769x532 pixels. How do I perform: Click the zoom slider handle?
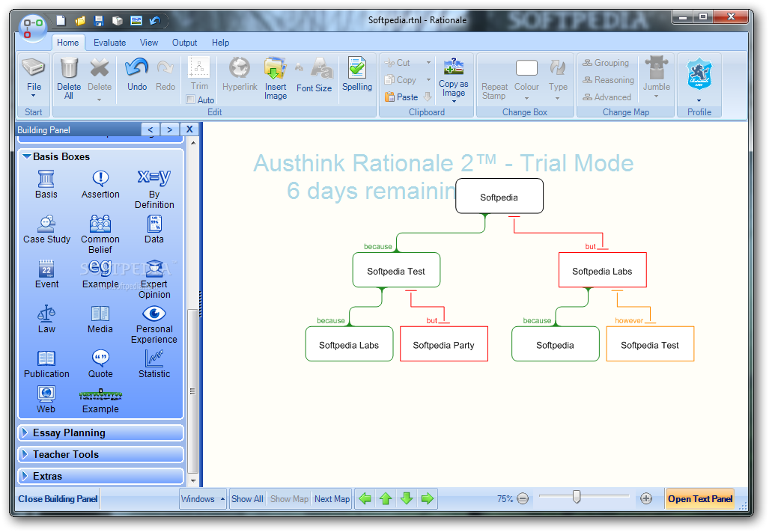coord(577,497)
